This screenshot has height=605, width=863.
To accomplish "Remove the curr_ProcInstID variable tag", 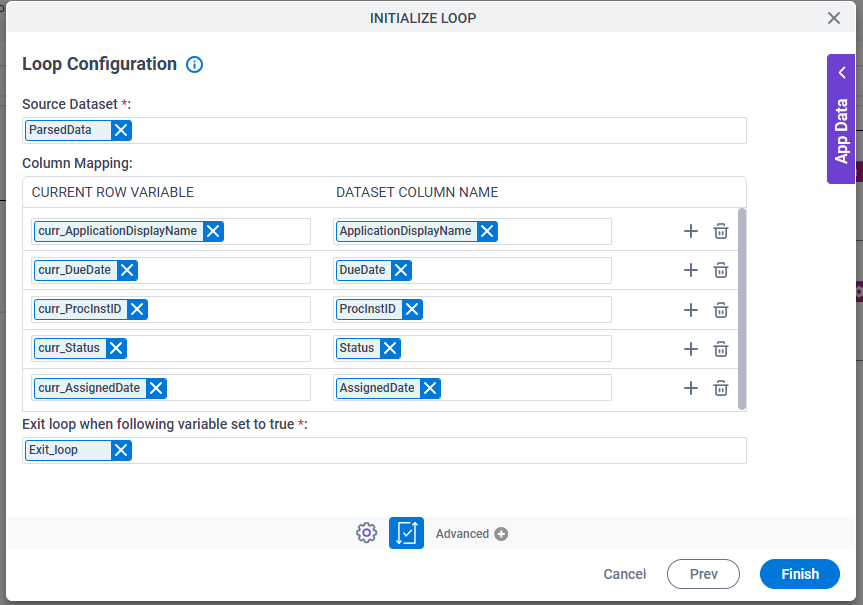I will coord(137,309).
